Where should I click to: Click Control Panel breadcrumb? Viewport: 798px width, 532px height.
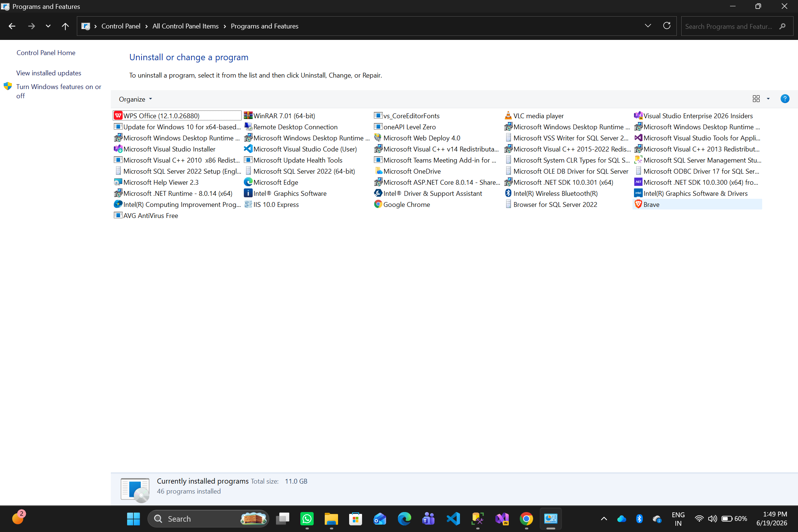pyautogui.click(x=121, y=26)
